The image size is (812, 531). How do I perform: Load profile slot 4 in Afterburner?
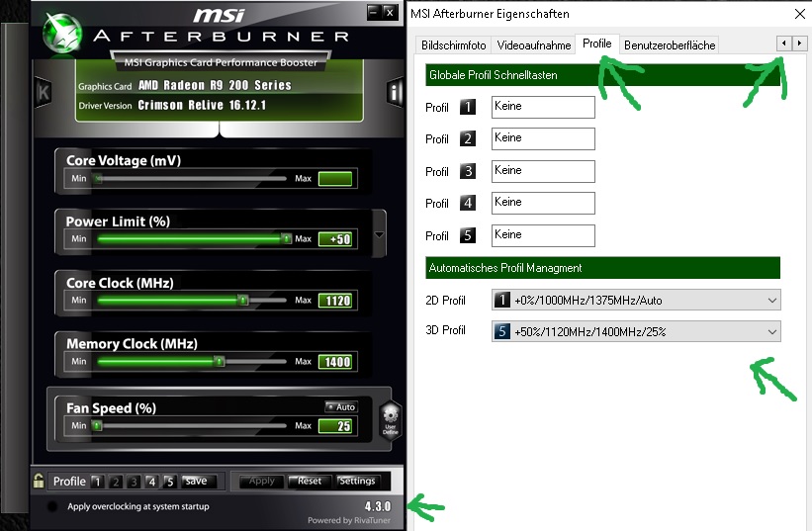point(151,482)
